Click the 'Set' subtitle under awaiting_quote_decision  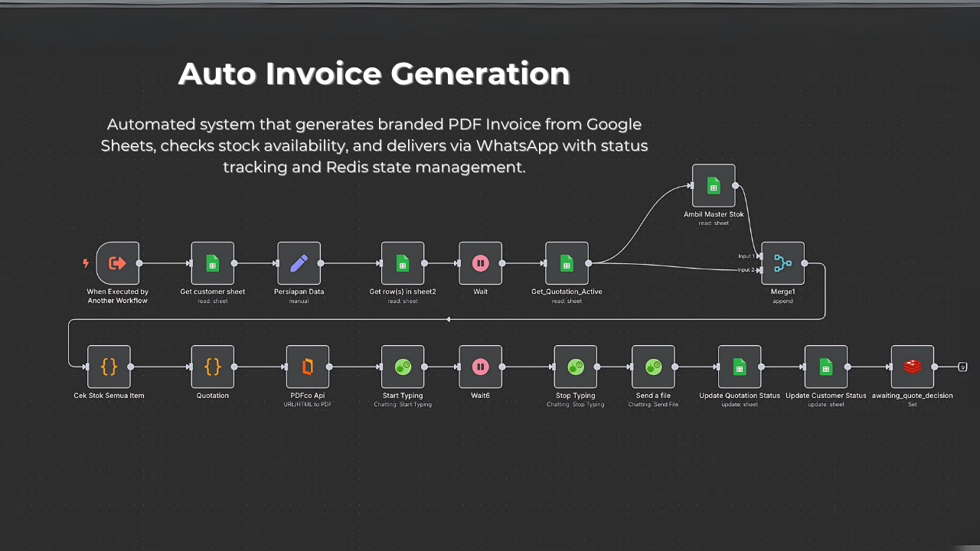(913, 404)
